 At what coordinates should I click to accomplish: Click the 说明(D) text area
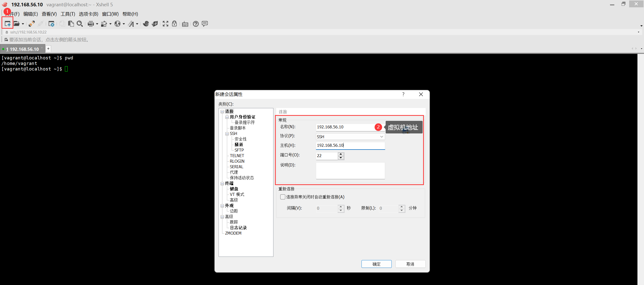point(350,171)
